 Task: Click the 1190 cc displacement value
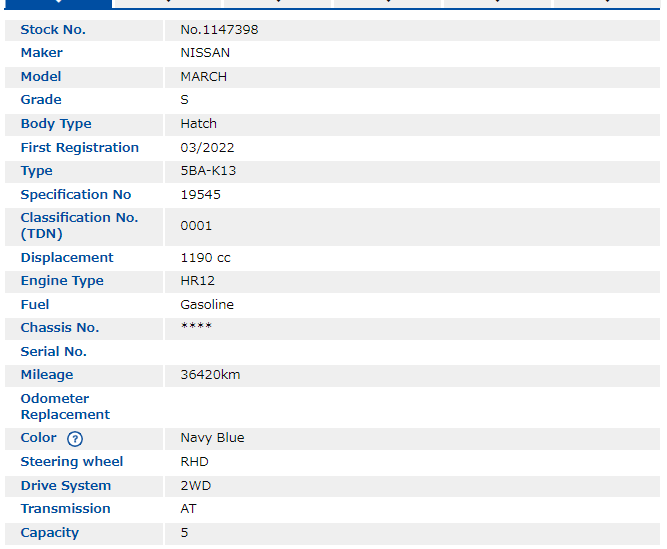tap(205, 258)
